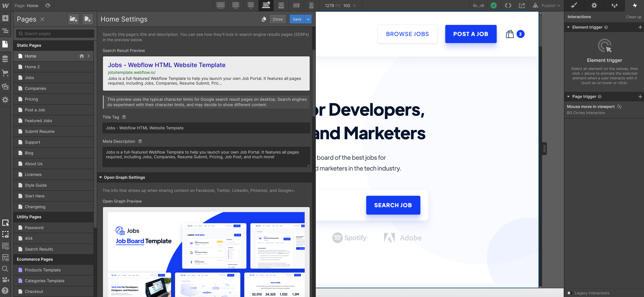Open the Ecommerce cart panel

(5, 73)
